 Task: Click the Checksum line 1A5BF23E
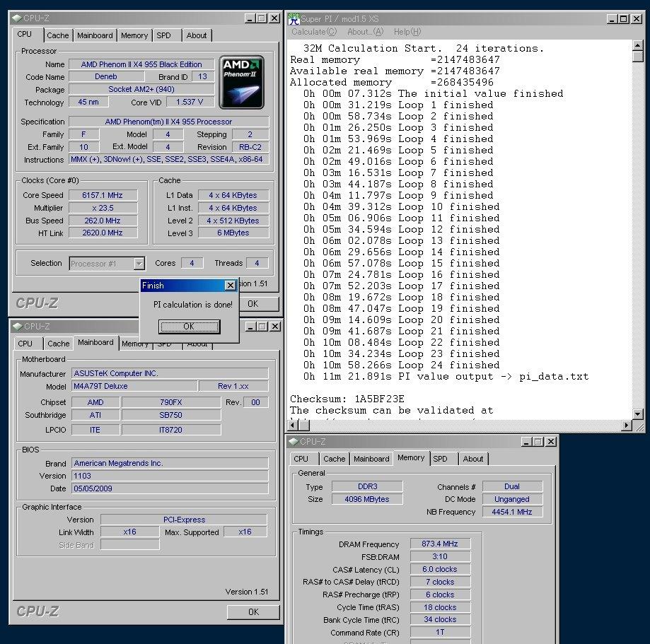(x=347, y=399)
